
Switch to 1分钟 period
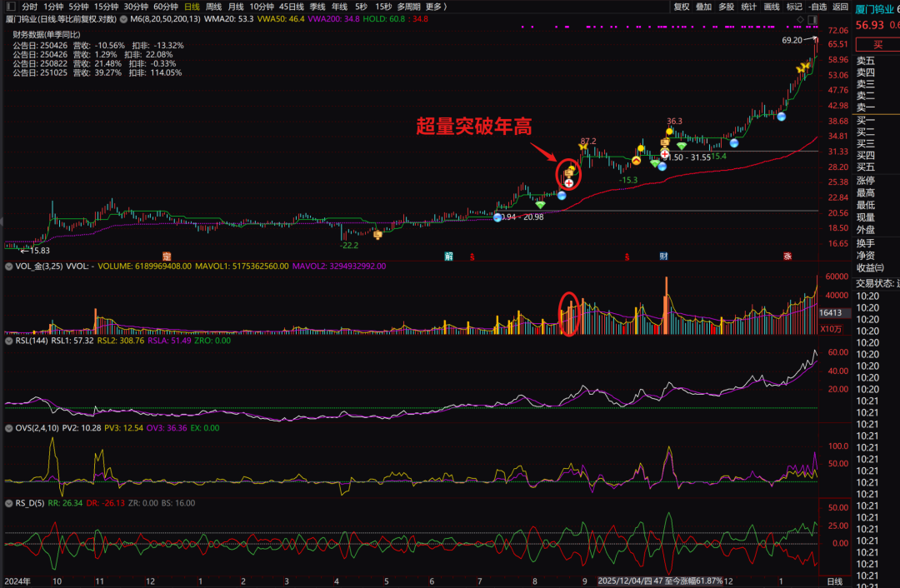pyautogui.click(x=52, y=7)
